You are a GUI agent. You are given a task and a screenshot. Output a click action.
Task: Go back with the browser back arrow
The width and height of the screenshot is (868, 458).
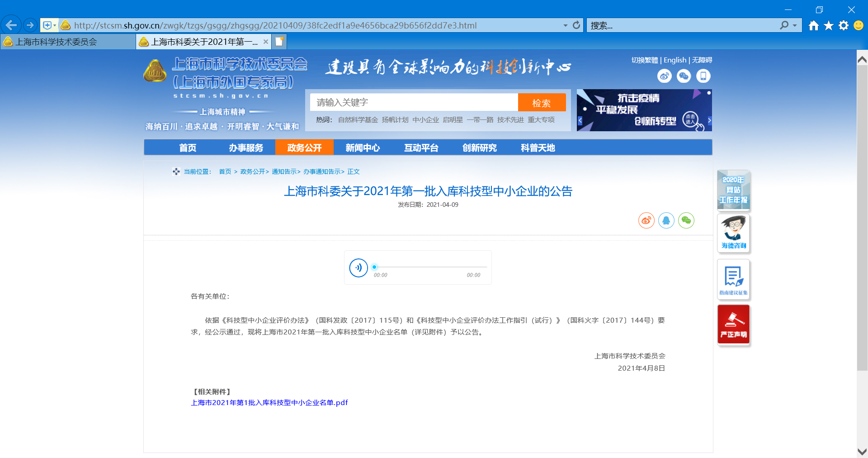(11, 25)
